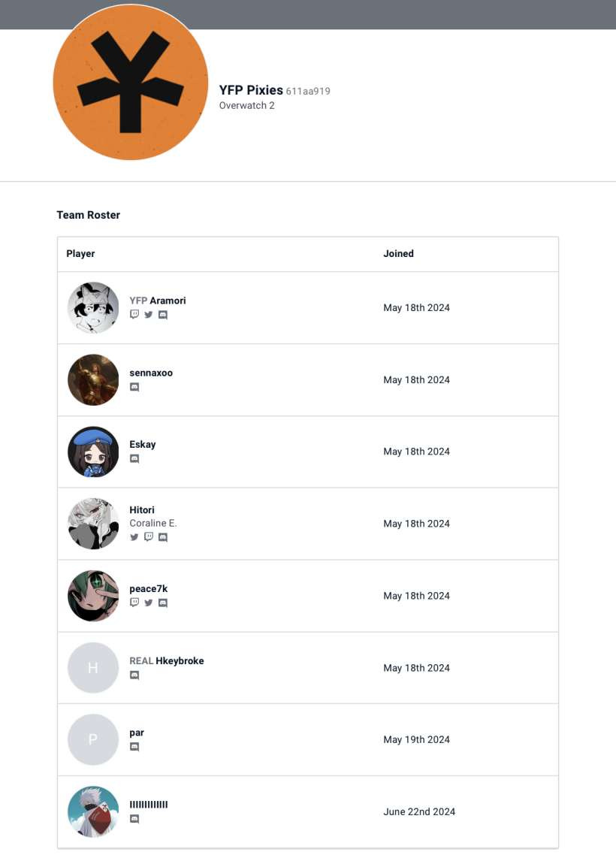616x855 pixels.
Task: Open YFP Aramori's Twitter icon
Action: 148,315
